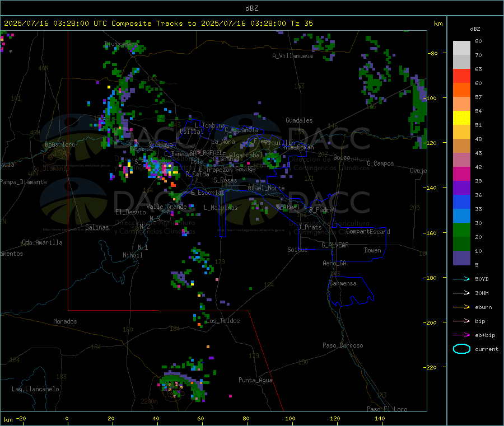Click the white 30HM track arrow in legend
504x426 pixels.
click(x=461, y=293)
